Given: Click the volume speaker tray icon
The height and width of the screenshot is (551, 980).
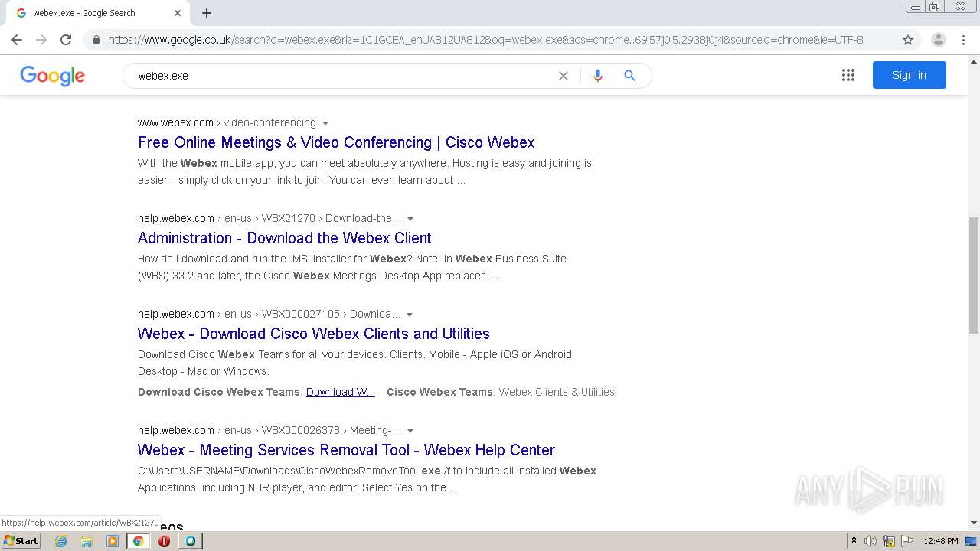Looking at the screenshot, I should [x=871, y=541].
